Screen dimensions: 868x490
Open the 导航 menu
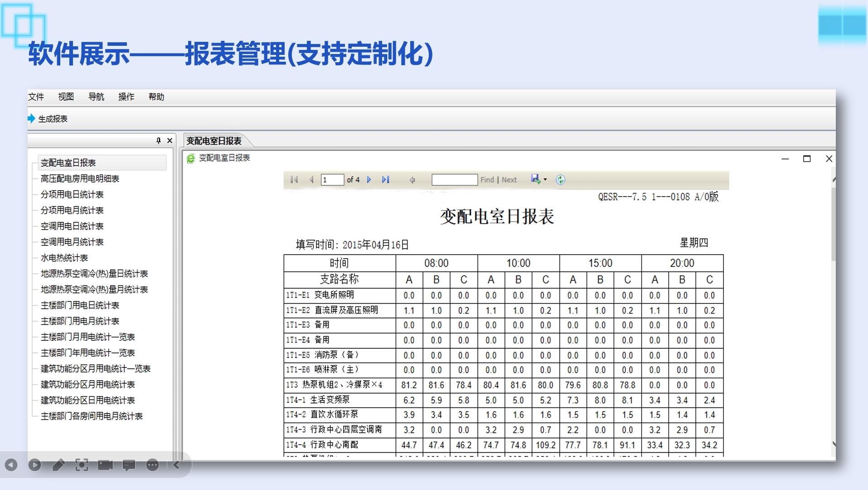(x=96, y=97)
